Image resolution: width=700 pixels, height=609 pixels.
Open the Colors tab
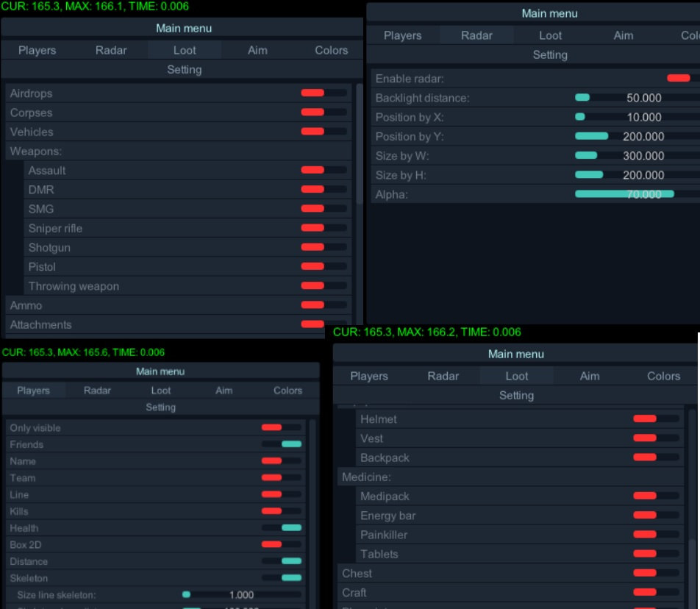331,50
